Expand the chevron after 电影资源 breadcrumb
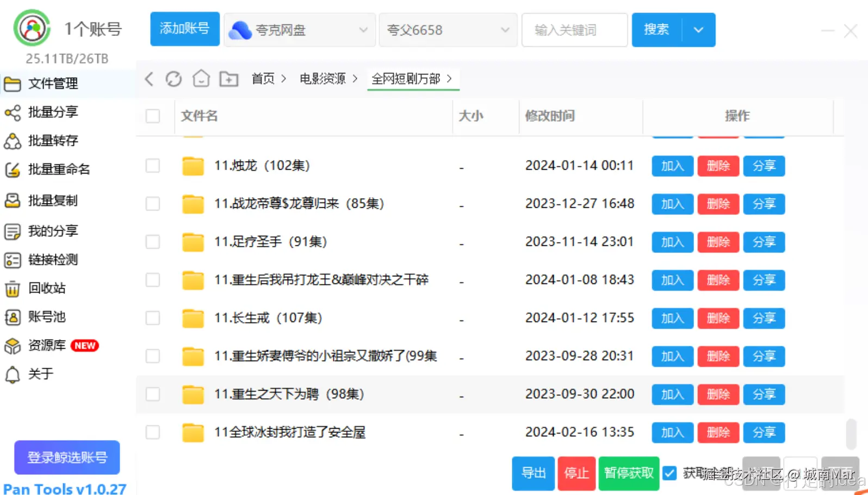 point(355,79)
